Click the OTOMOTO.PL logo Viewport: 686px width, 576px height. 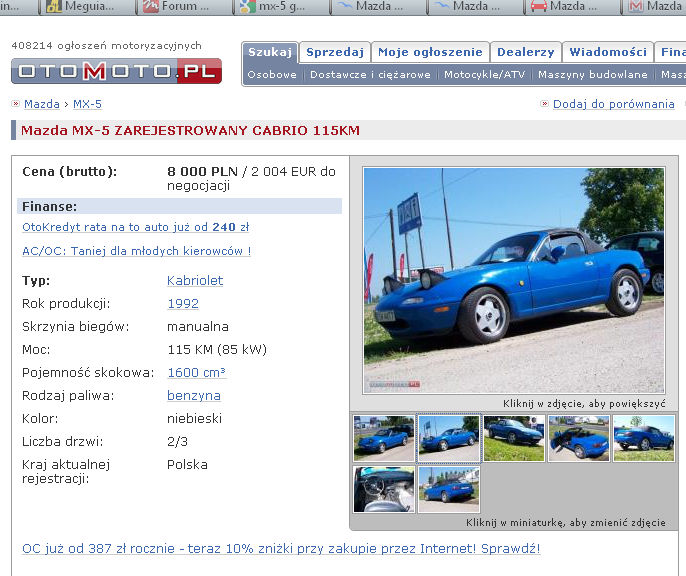[x=116, y=71]
